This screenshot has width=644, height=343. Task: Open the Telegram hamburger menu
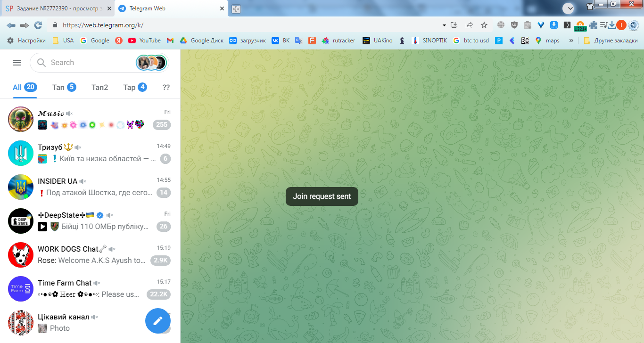[x=17, y=63]
